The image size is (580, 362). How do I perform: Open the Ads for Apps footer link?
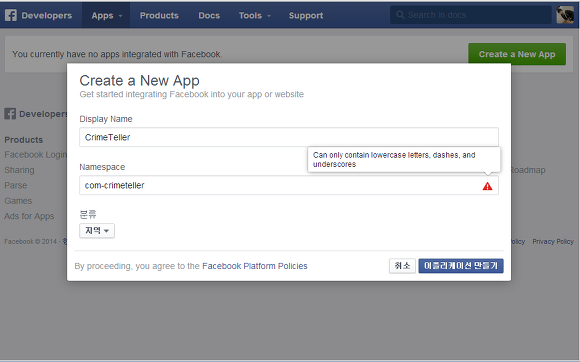coord(29,216)
